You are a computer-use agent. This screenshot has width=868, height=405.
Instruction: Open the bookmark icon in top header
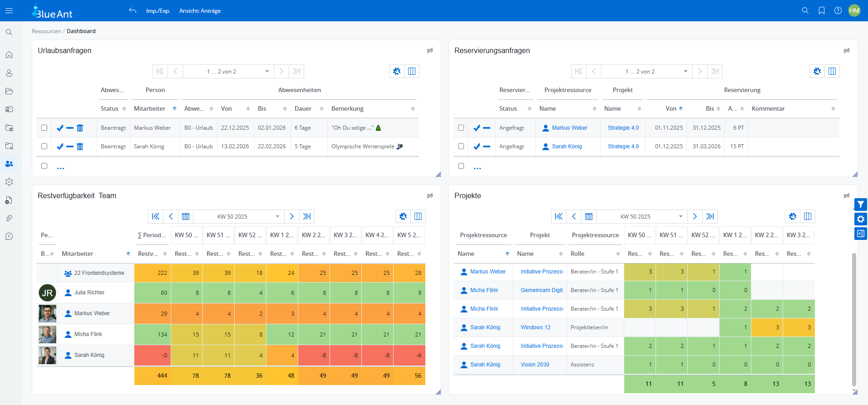point(821,10)
